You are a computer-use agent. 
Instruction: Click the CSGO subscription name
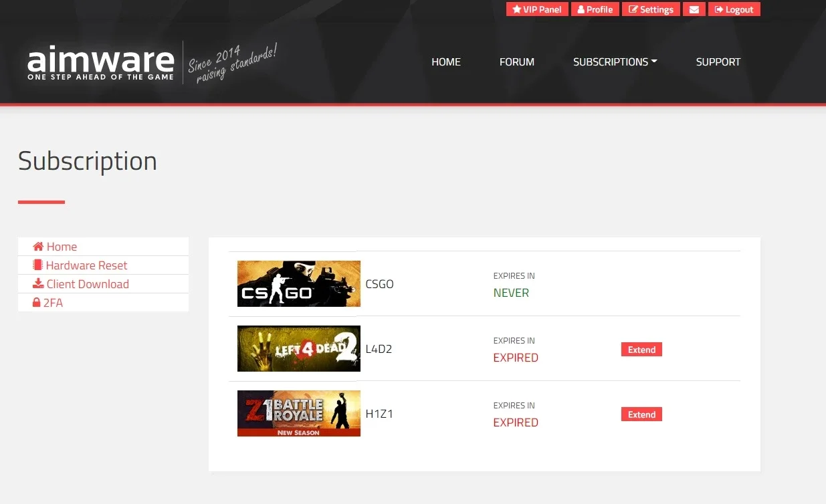tap(379, 284)
